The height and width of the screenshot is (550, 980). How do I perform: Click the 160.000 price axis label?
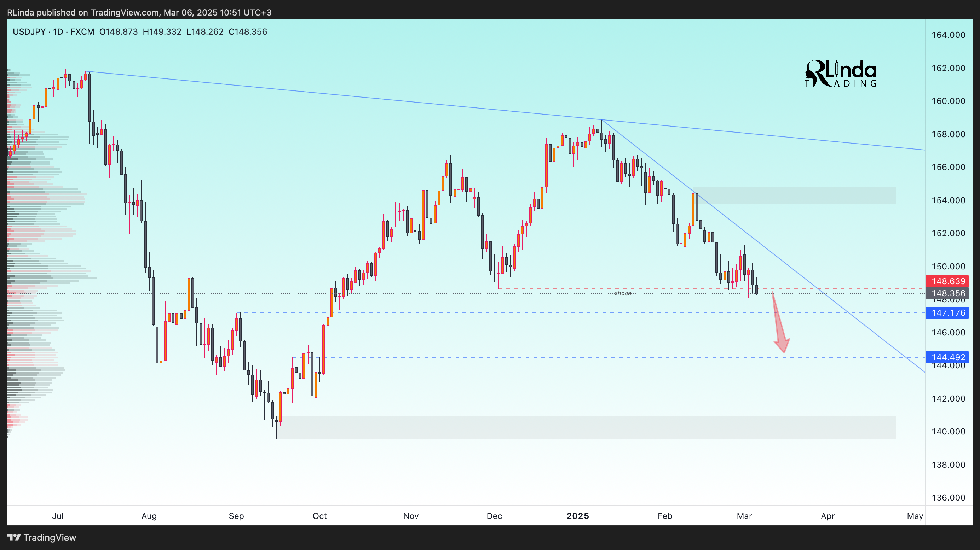click(x=948, y=101)
